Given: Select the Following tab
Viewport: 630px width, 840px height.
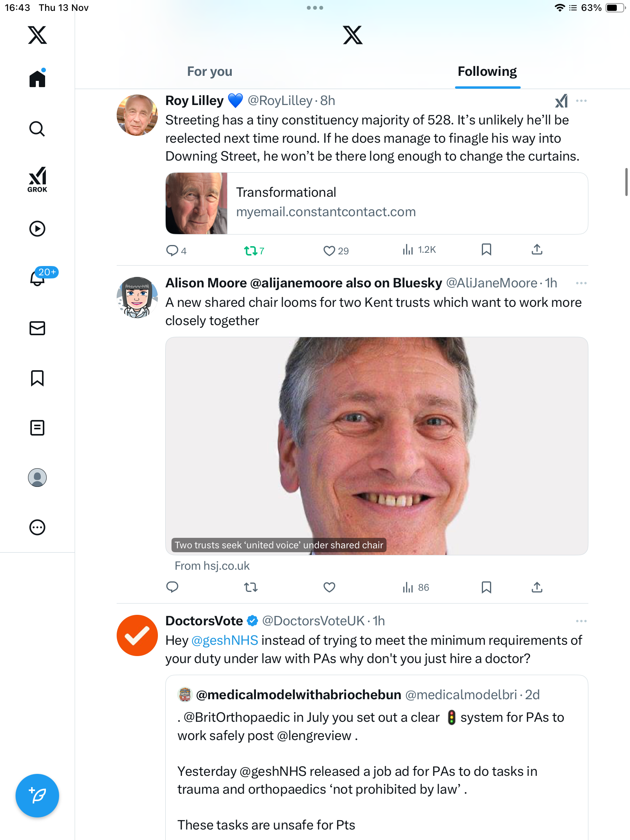Looking at the screenshot, I should pos(487,72).
